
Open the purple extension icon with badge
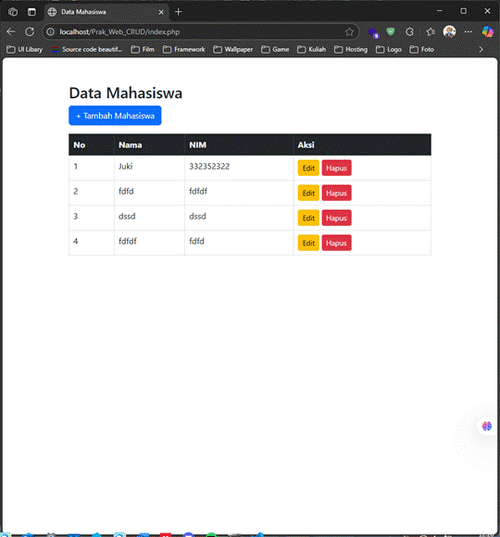(373, 33)
